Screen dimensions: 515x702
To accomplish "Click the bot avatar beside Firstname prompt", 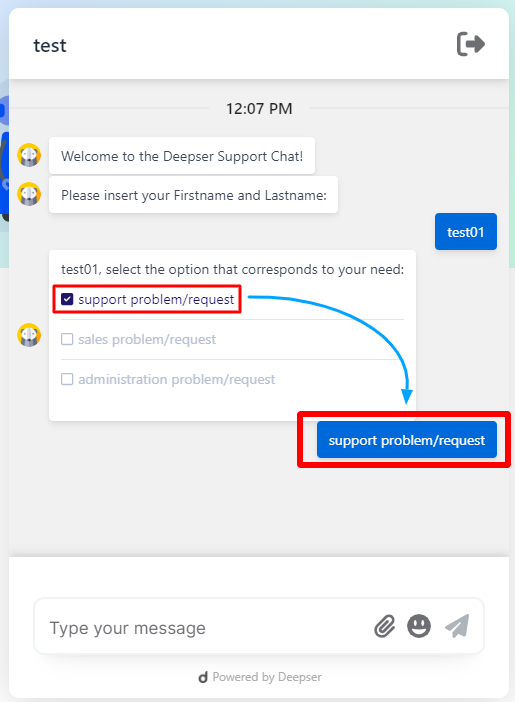I will point(29,194).
